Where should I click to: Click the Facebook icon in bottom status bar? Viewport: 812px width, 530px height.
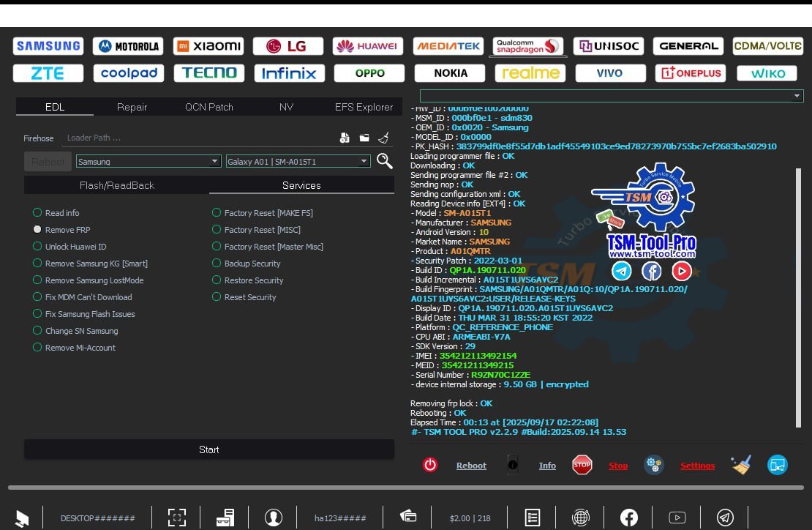pos(628,517)
